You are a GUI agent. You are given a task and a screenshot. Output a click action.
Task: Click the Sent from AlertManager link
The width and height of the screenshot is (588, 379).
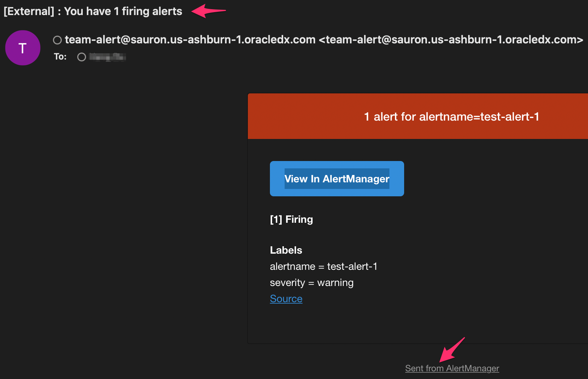452,368
